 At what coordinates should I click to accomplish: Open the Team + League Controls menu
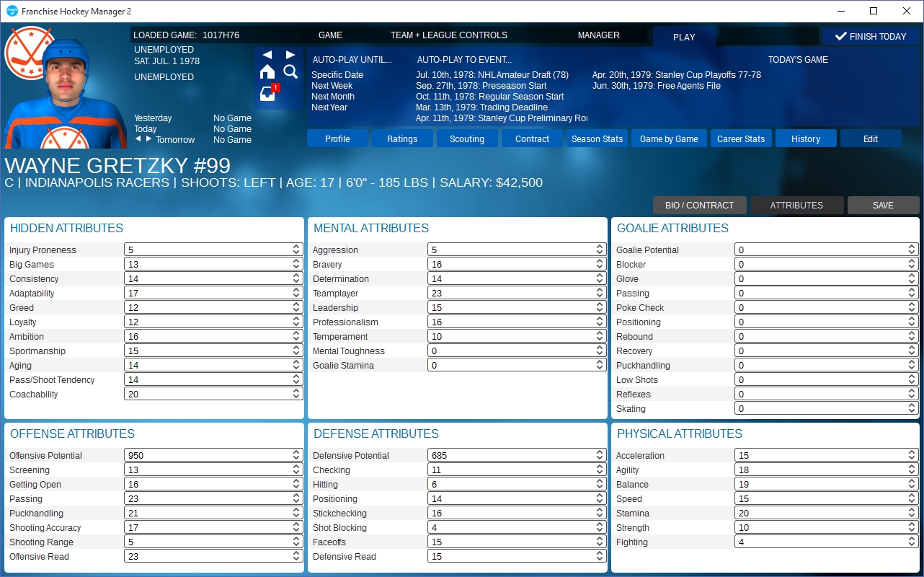[448, 35]
